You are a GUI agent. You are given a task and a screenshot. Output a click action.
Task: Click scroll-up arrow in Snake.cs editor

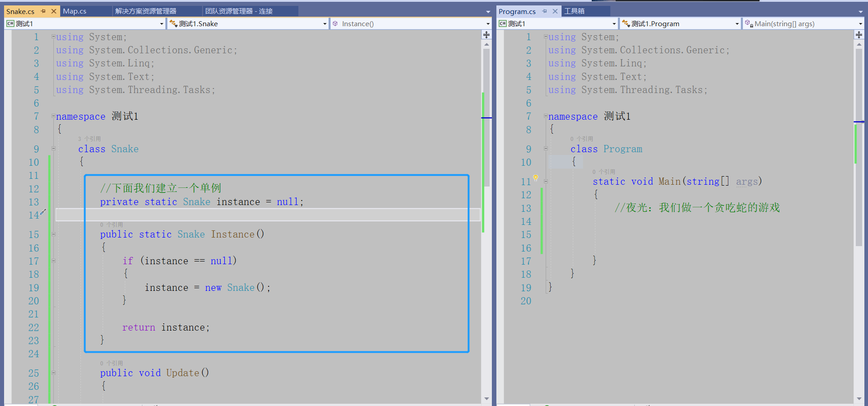pyautogui.click(x=486, y=44)
